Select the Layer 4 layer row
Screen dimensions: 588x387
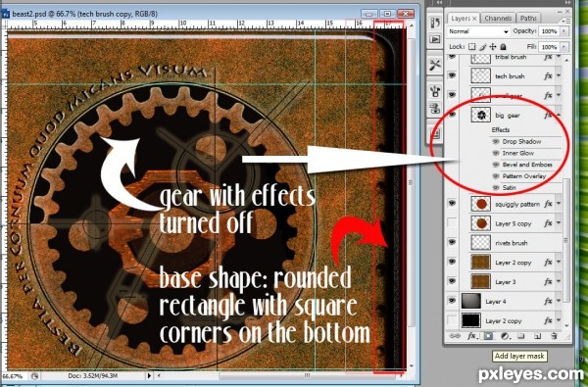click(509, 301)
